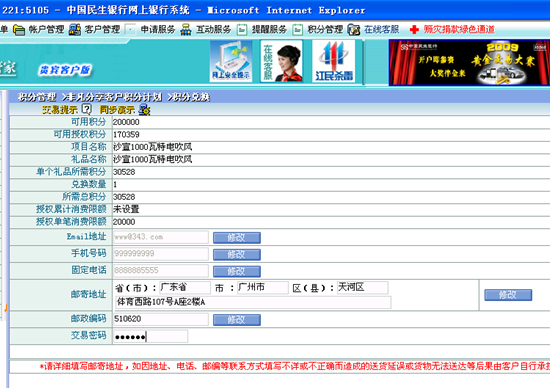Click the street address field 体育西路107号
This screenshot has width=550, height=388.
tap(253, 302)
